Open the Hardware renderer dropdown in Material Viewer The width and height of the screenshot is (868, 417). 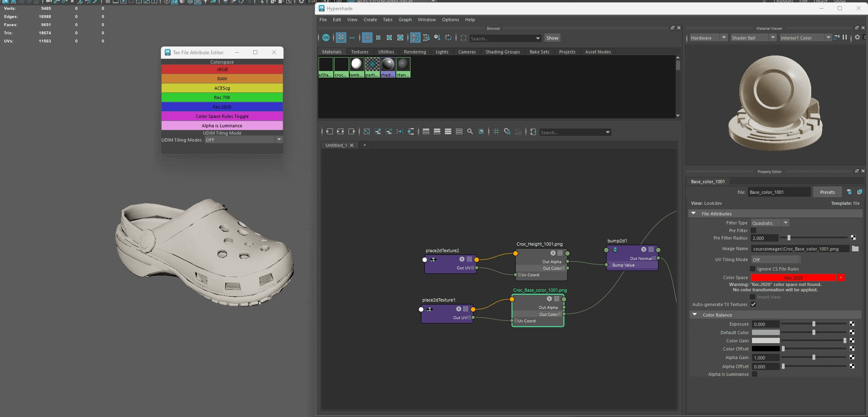point(708,38)
